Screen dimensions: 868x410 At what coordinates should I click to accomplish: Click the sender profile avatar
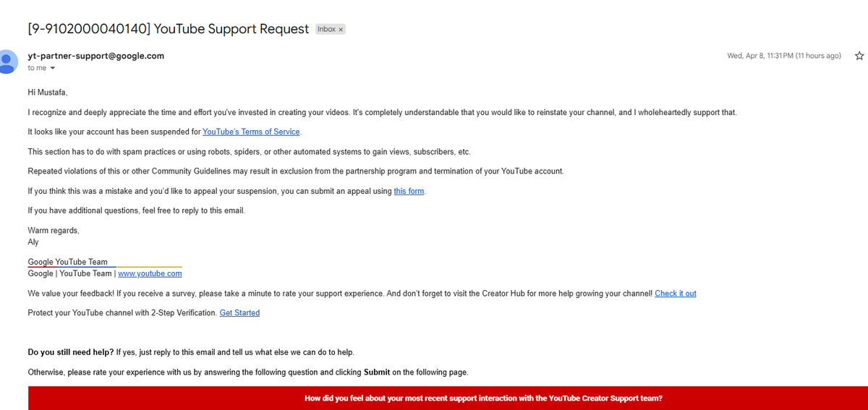tap(7, 61)
